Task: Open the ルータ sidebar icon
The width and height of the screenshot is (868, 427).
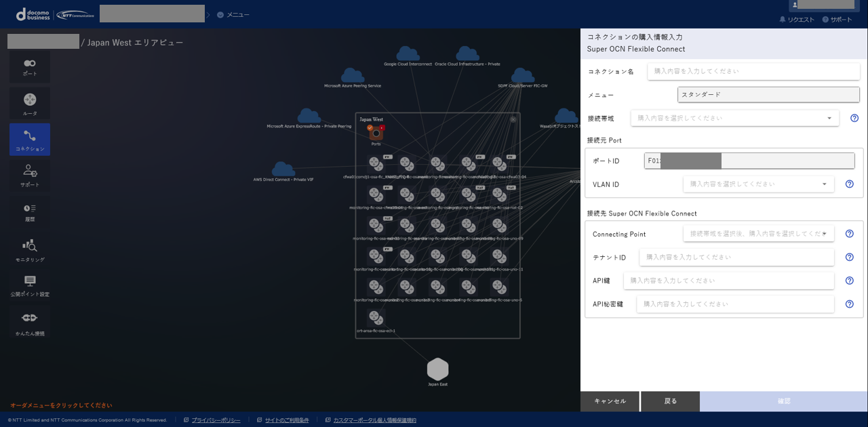Action: click(x=30, y=104)
